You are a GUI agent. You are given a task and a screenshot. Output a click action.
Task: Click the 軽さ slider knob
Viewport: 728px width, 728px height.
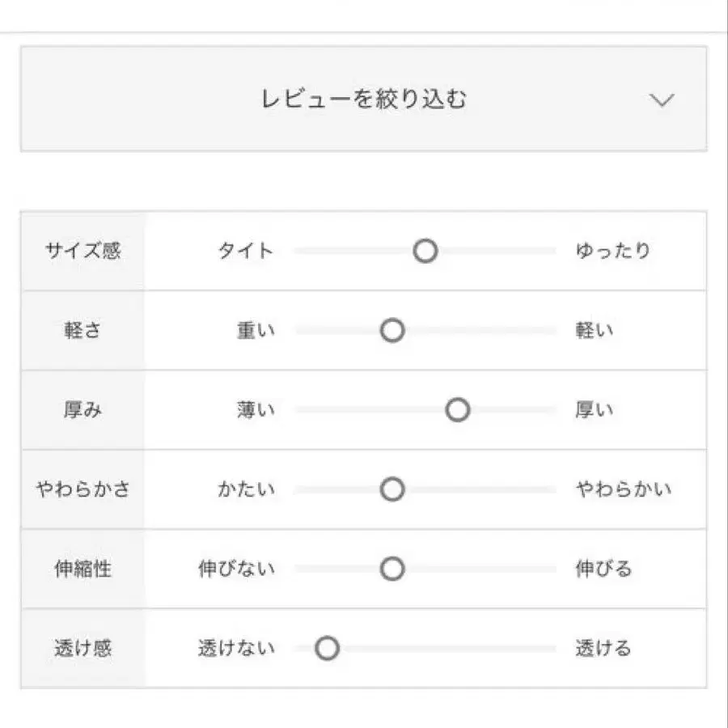coord(392,331)
